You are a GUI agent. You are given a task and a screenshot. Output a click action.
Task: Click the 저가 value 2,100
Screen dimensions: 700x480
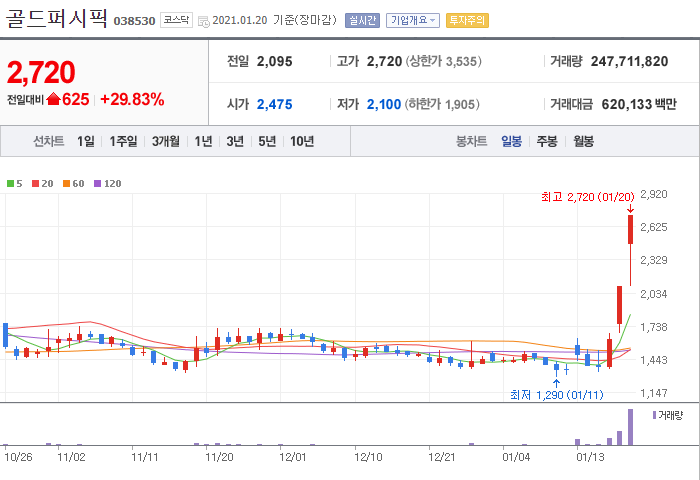[384, 104]
